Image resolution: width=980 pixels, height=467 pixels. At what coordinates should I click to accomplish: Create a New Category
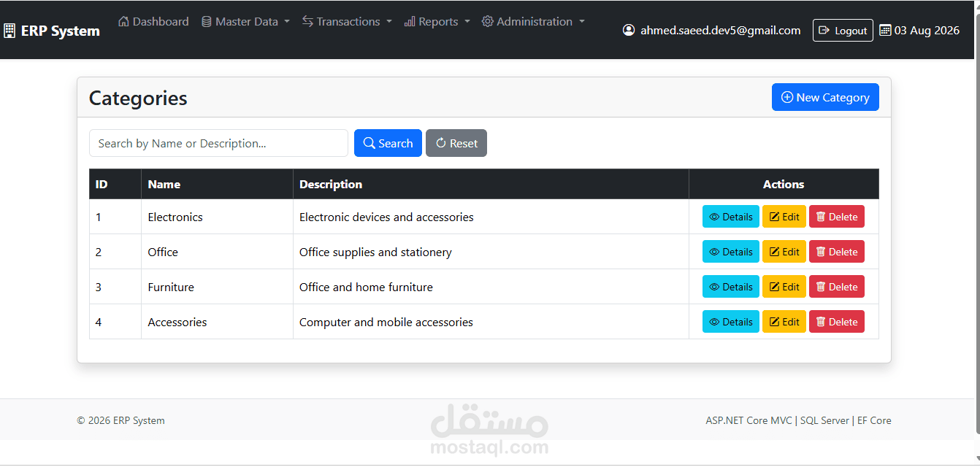[x=825, y=97]
